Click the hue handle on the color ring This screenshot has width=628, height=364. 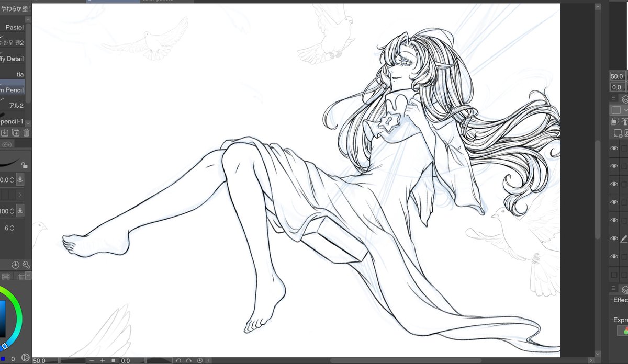point(4,346)
